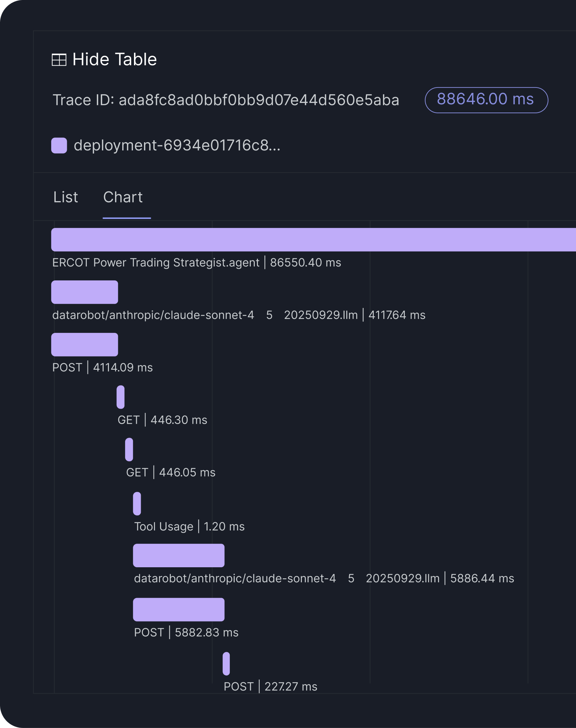Select the POST 227.27 ms span bar
576x728 pixels.
[226, 664]
